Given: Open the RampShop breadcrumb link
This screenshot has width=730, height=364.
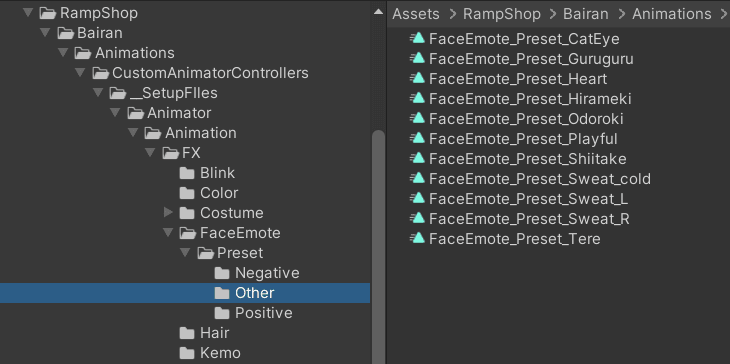Looking at the screenshot, I should pyautogui.click(x=502, y=14).
